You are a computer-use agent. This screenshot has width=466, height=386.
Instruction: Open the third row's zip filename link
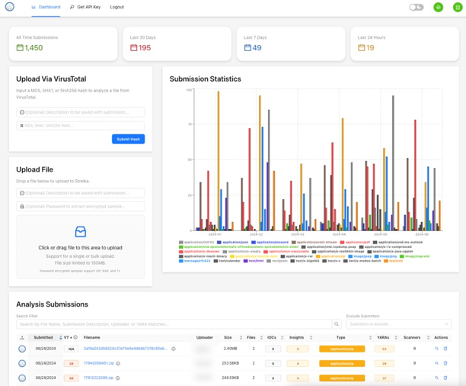click(99, 378)
